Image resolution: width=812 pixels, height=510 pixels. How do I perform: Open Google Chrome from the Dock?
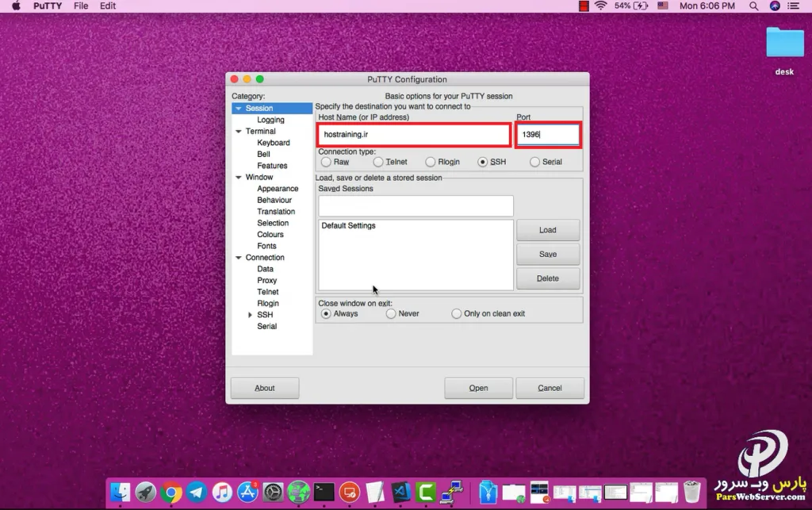tap(171, 492)
